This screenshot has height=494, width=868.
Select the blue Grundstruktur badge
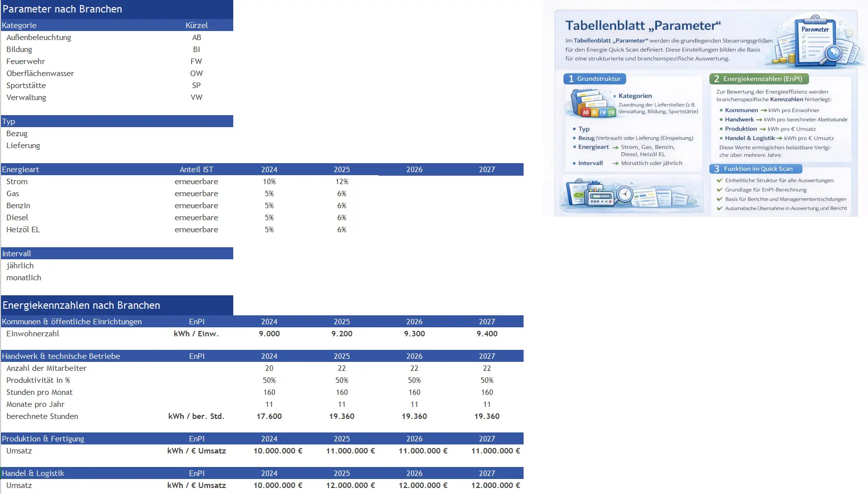click(594, 79)
